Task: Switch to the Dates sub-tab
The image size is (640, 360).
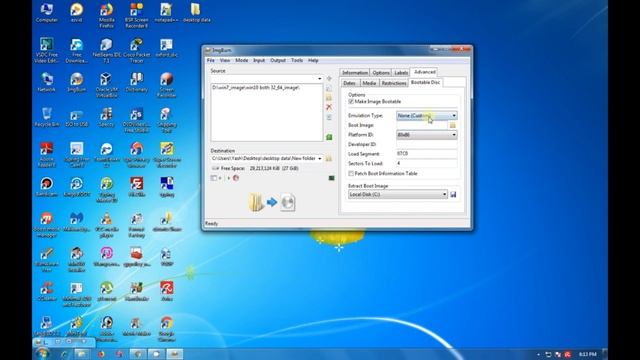Action: click(x=349, y=83)
